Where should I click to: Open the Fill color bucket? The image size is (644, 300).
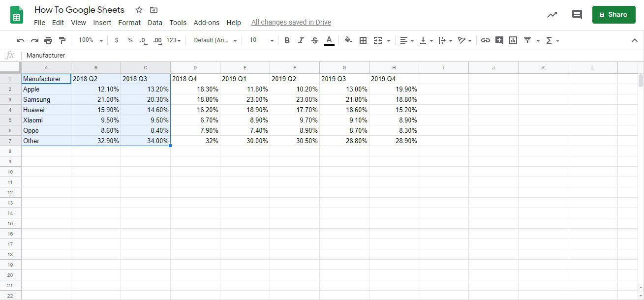(348, 40)
